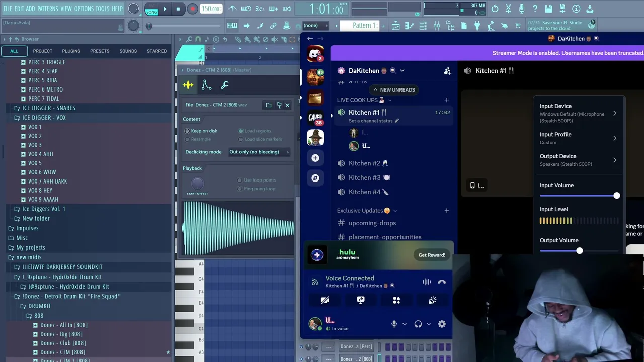
Task: Click the Get Reward! button
Action: click(432, 255)
